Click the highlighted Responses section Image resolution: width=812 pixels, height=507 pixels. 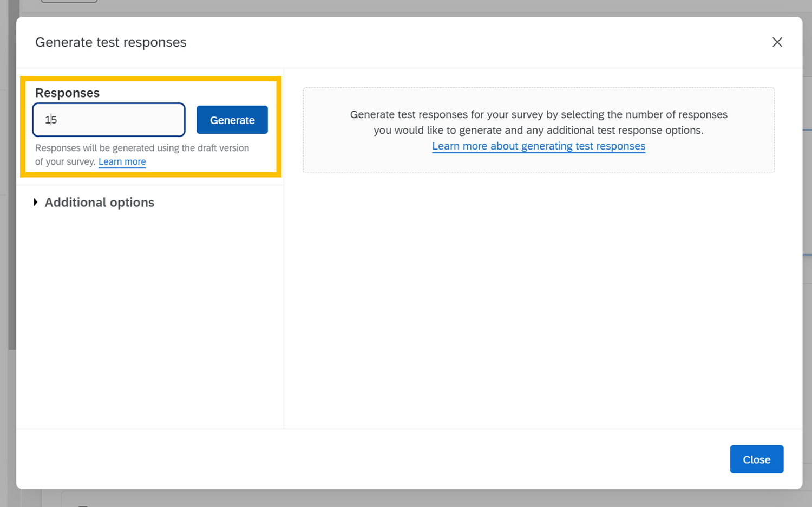point(150,126)
